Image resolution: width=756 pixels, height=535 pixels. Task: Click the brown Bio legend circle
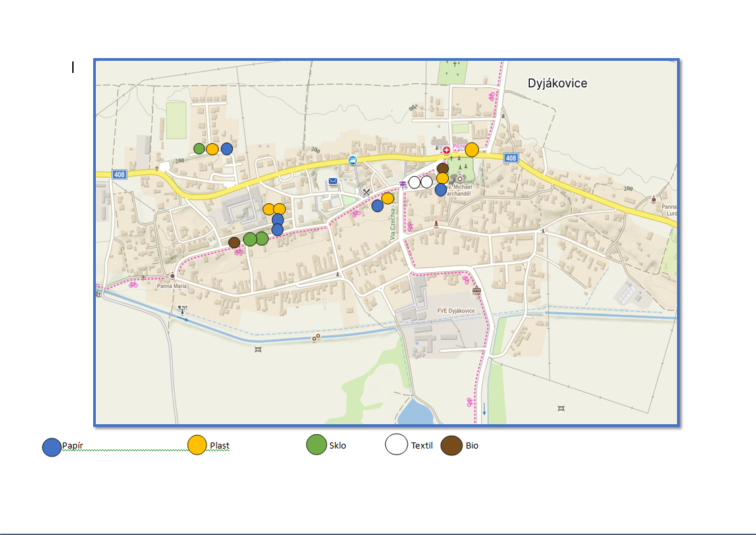pos(452,445)
